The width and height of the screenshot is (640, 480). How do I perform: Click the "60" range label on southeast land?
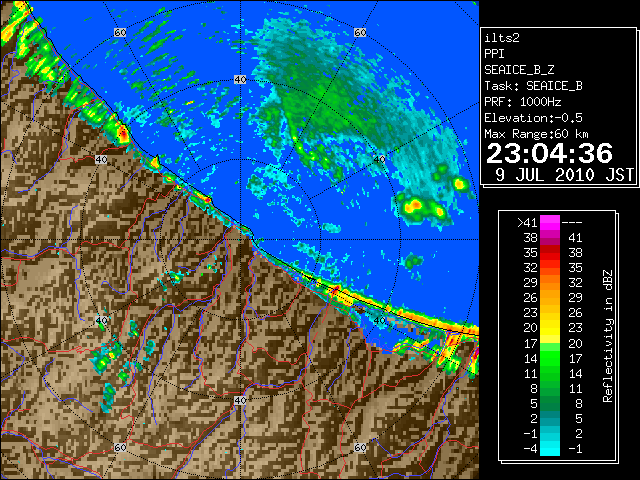[x=360, y=448]
